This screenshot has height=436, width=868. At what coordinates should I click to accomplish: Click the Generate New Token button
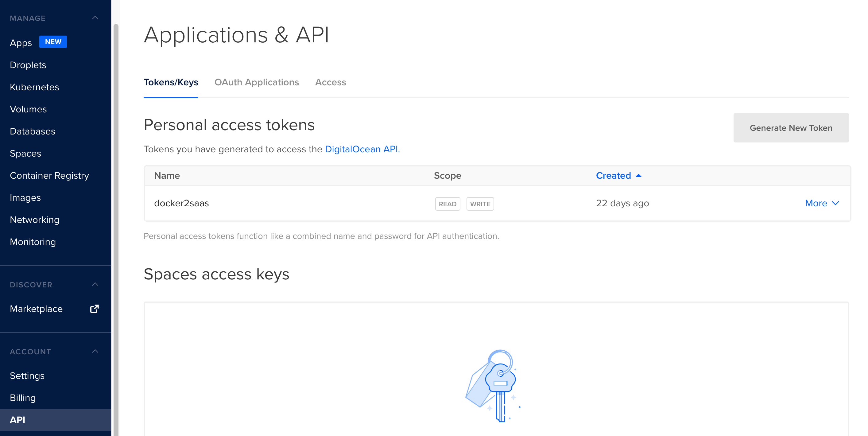pyautogui.click(x=791, y=128)
